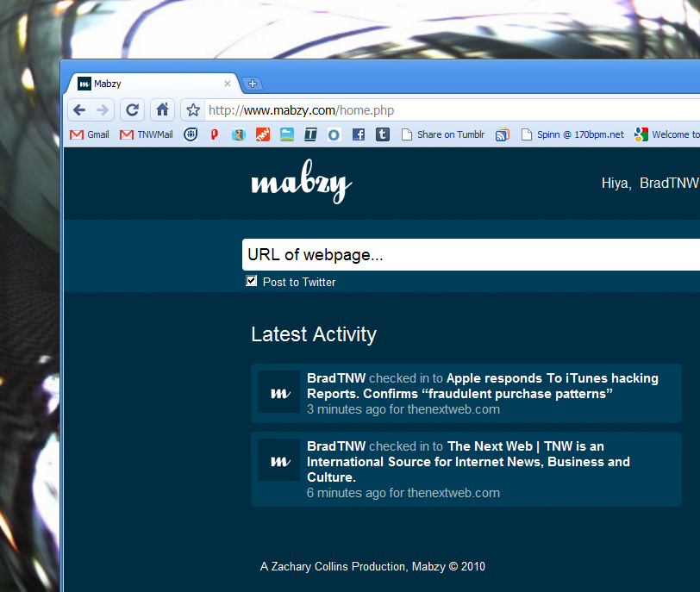Click the mabzy logo
Screen dimensions: 700x592
point(302,182)
